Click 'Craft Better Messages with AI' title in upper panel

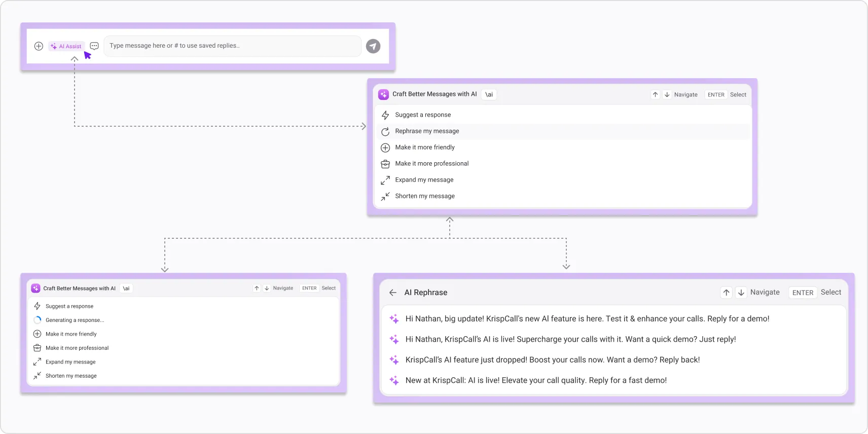(435, 94)
